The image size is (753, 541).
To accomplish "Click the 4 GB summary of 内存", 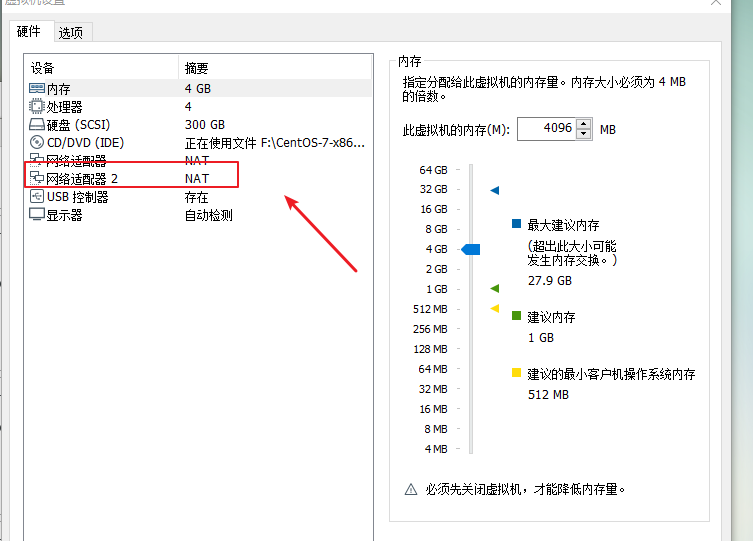I will coord(198,89).
